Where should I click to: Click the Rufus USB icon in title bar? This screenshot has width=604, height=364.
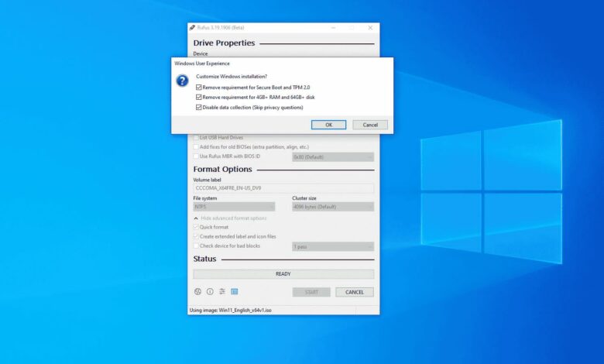pyautogui.click(x=193, y=28)
